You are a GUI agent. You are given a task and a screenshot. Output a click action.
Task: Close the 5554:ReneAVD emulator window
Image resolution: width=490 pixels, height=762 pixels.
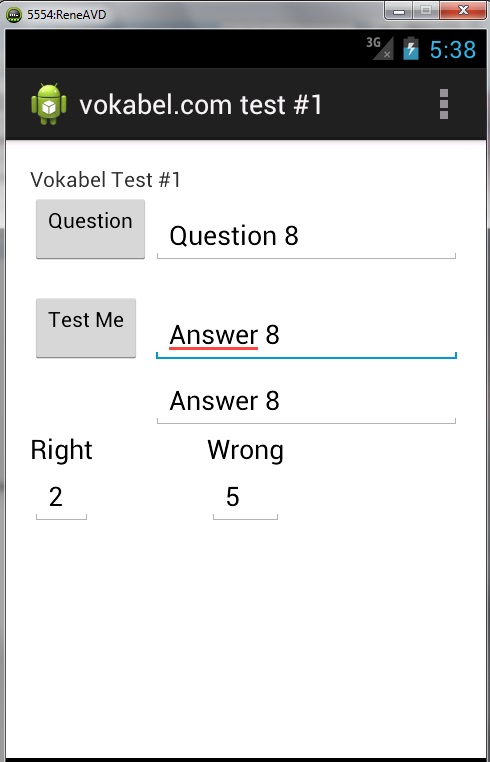463,11
